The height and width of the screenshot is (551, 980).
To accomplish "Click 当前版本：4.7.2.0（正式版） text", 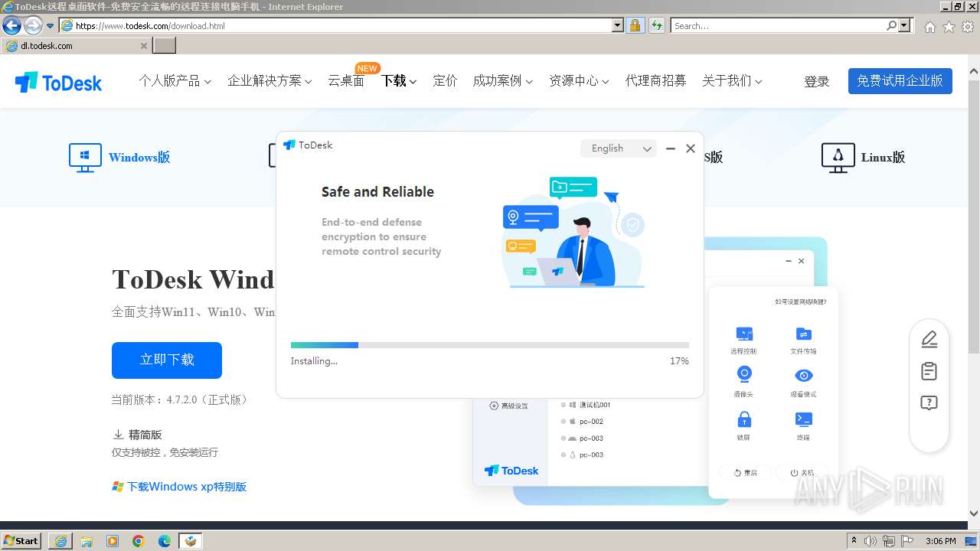I will [x=181, y=399].
